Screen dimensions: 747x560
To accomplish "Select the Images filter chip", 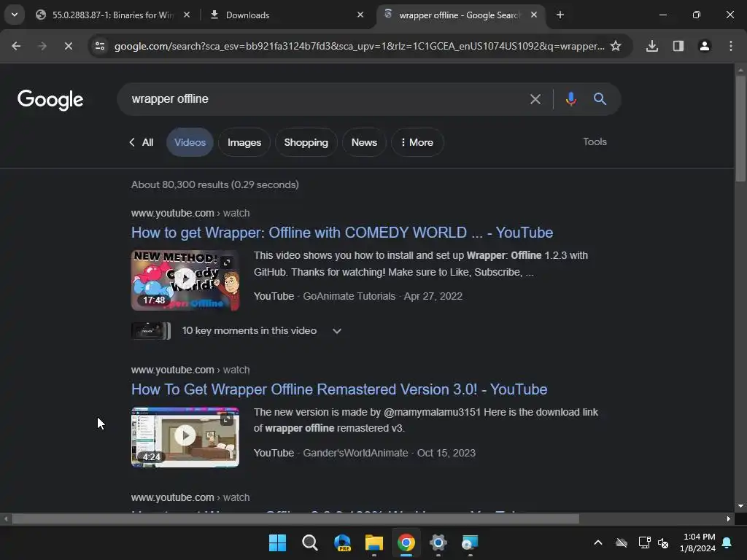I will [244, 142].
